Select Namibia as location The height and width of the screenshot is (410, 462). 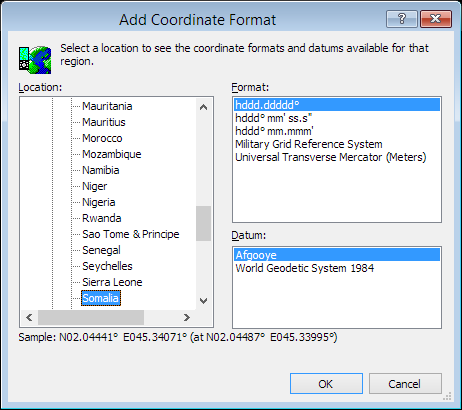(101, 170)
